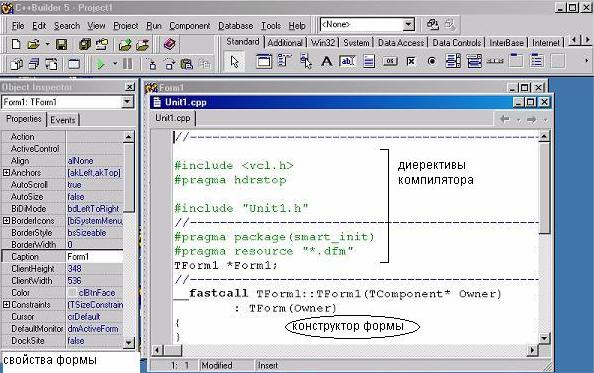Open the Database menu
This screenshot has width=594, height=373.
[x=235, y=26]
